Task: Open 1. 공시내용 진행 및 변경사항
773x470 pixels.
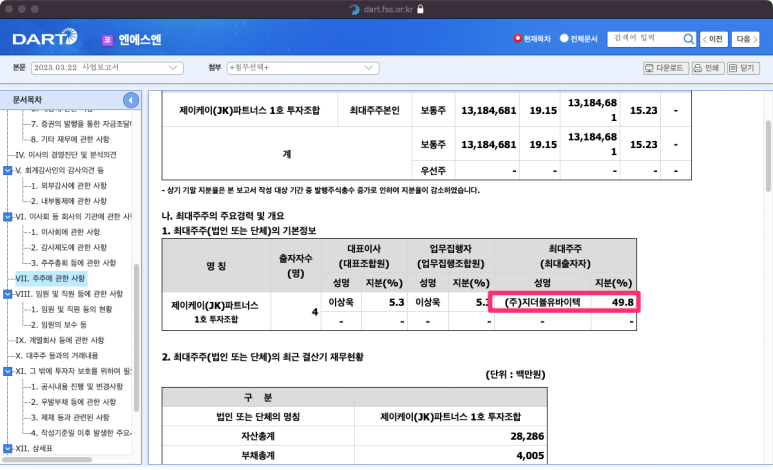Action: point(77,387)
